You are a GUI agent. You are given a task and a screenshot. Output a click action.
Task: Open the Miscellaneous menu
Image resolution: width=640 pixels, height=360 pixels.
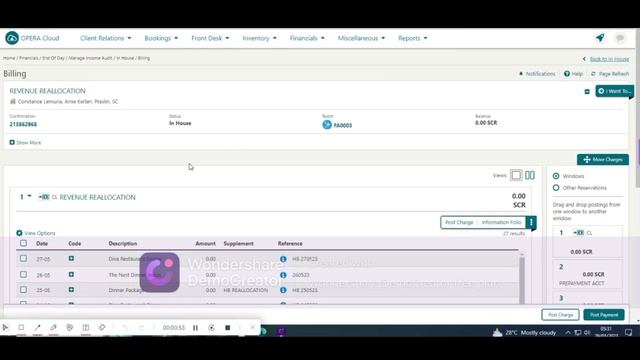[361, 38]
